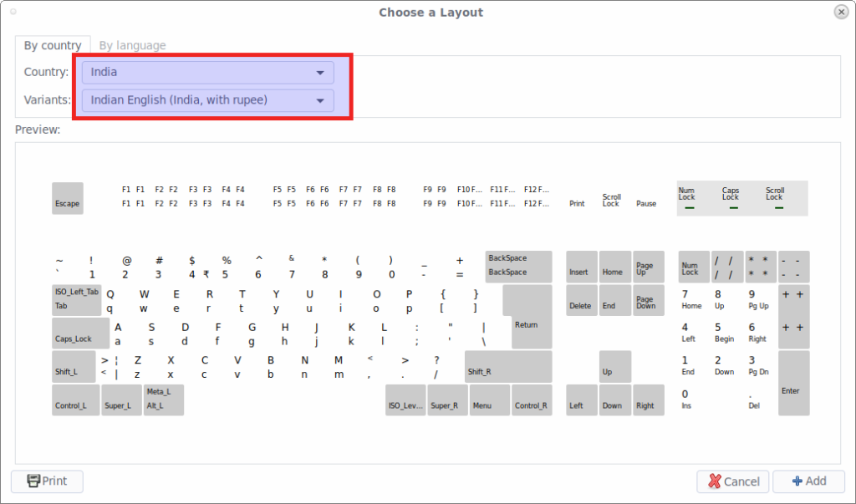Click the ISO_Left_Tab key in preview

tap(76, 299)
